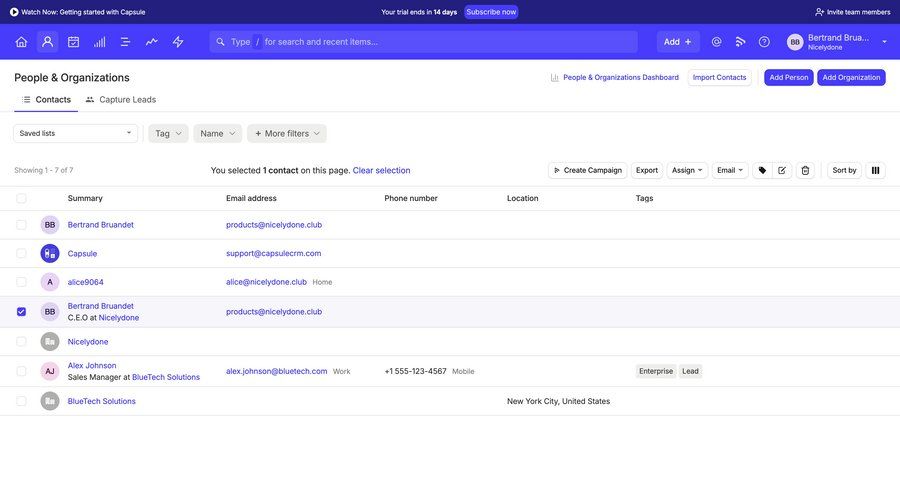The image size is (900, 484).
Task: Click the alice9064 avatar
Action: pyautogui.click(x=50, y=282)
